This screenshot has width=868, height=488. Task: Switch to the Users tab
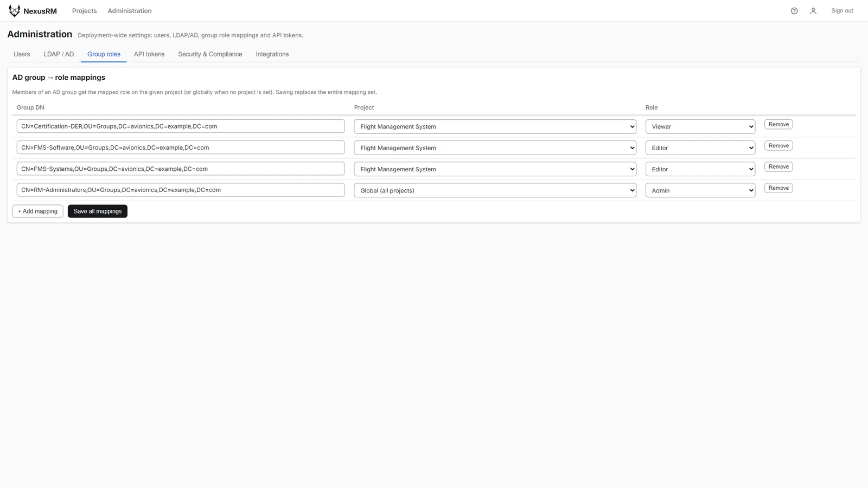[22, 54]
